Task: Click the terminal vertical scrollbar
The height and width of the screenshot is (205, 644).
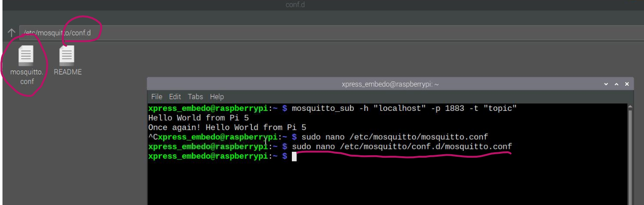Action: (x=631, y=154)
